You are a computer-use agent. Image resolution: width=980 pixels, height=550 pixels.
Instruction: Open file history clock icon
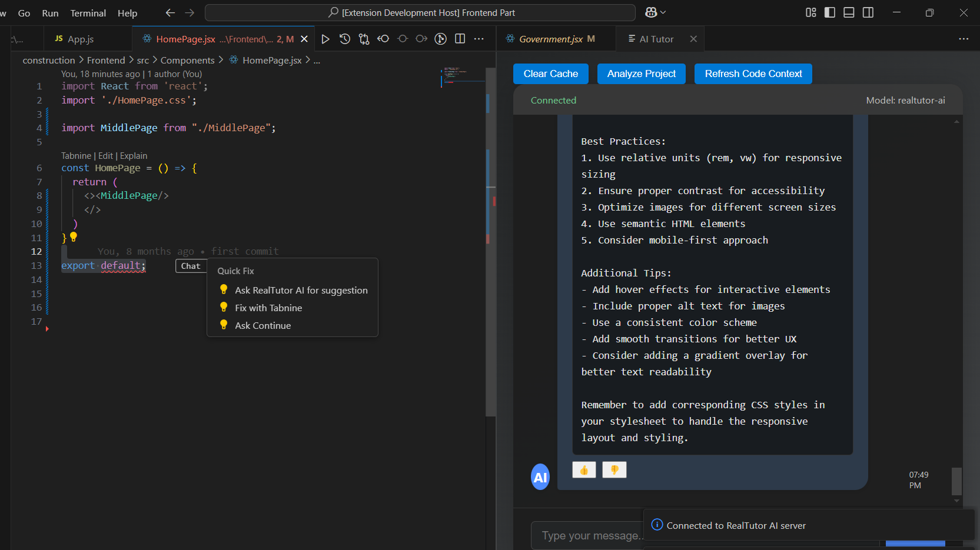click(345, 39)
